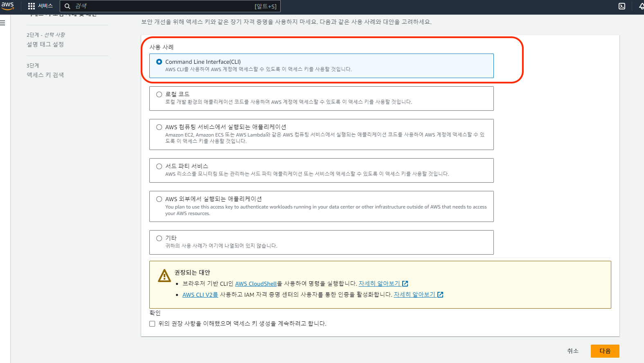The width and height of the screenshot is (644, 363).
Task: Choose AWS 외부에서 실행되는 애플리케이션 option
Action: 159,199
